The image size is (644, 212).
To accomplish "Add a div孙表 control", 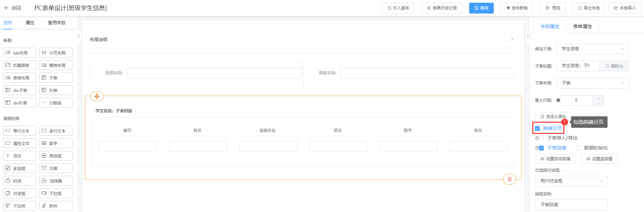I will point(20,103).
